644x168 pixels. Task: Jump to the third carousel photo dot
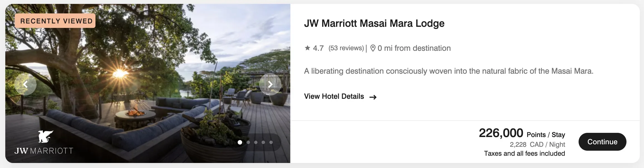pyautogui.click(x=256, y=142)
